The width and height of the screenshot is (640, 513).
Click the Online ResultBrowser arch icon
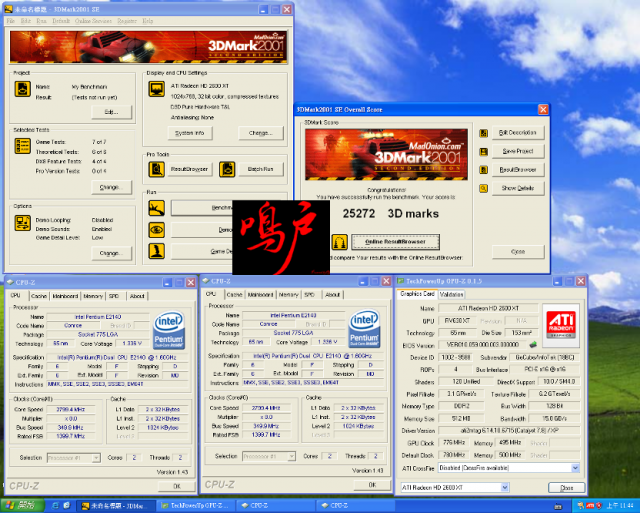340,242
